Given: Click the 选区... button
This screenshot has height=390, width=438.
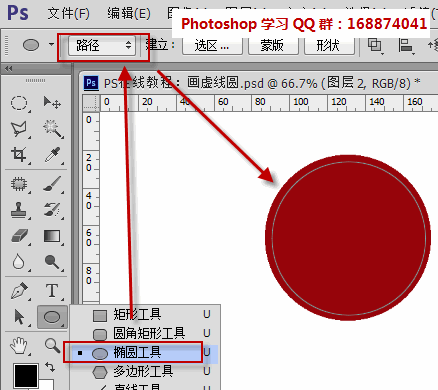Looking at the screenshot, I should point(212,46).
